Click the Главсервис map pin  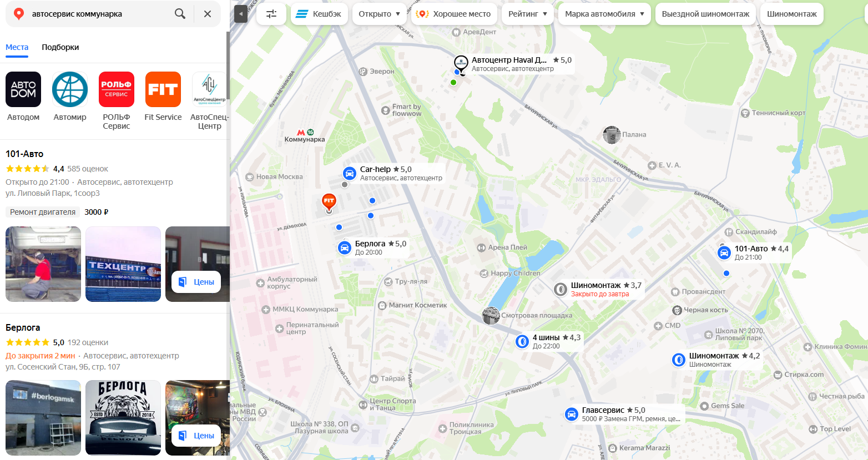(x=571, y=414)
